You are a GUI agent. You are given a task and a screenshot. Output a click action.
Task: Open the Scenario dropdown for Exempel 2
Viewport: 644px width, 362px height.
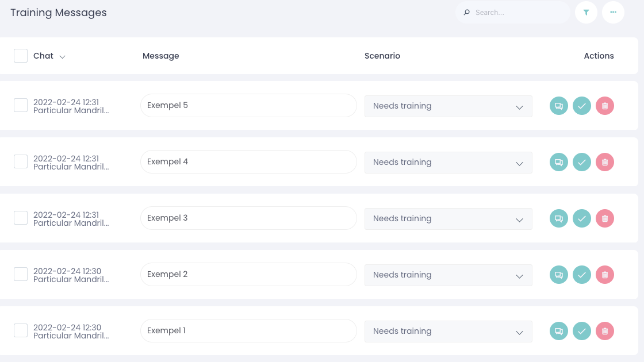click(x=448, y=275)
